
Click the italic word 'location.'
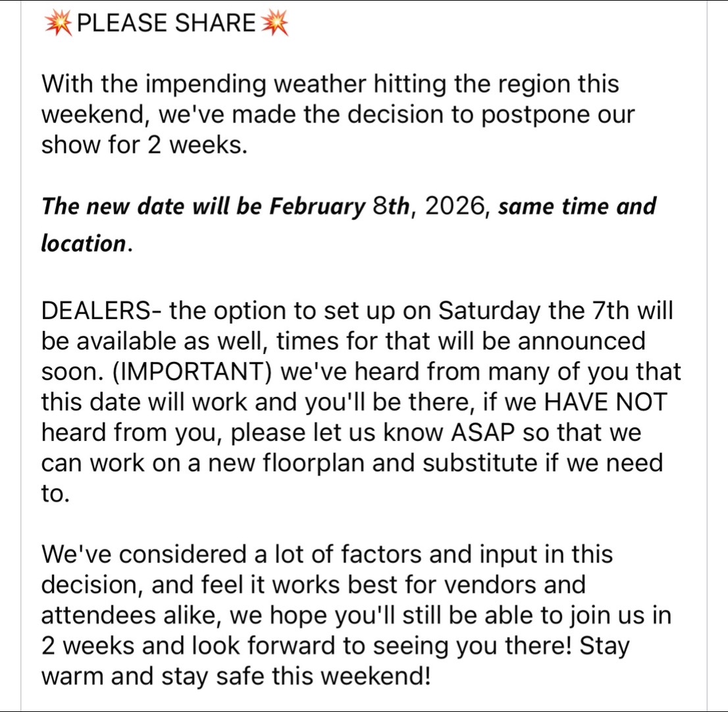click(x=87, y=243)
